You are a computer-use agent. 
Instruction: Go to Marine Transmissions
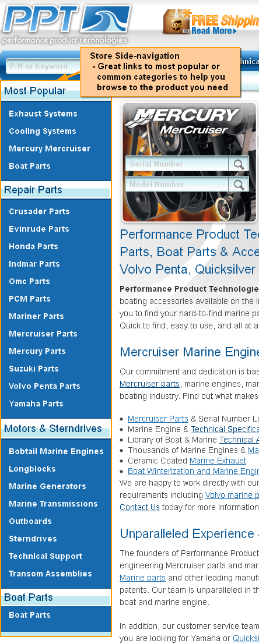pos(53,504)
